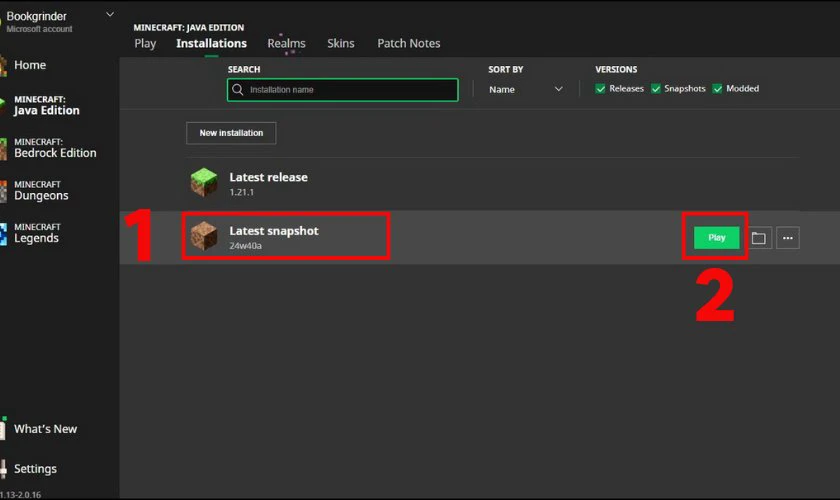The image size is (840, 500).
Task: Select the Installations tab
Action: [x=212, y=43]
